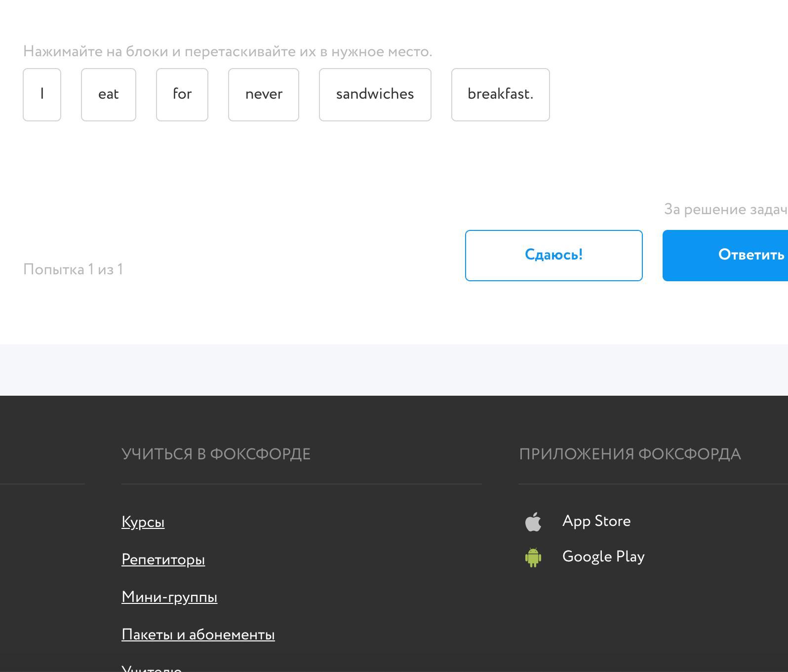
Task: Click the "for" word block
Action: tap(182, 95)
